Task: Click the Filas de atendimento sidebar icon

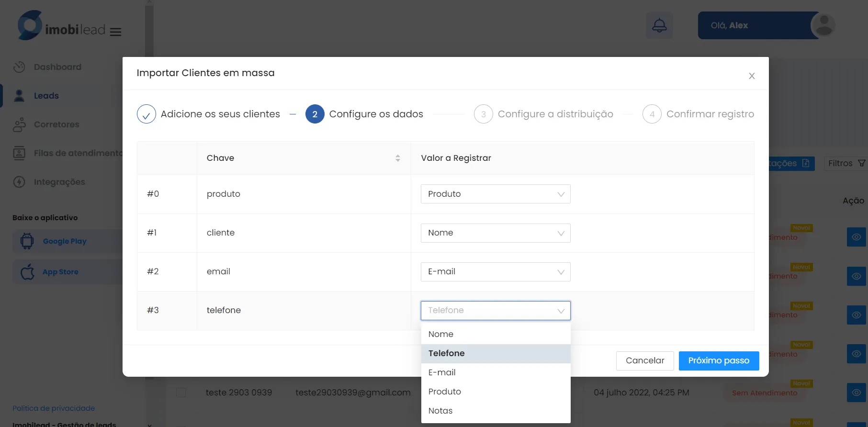Action: 19,153
